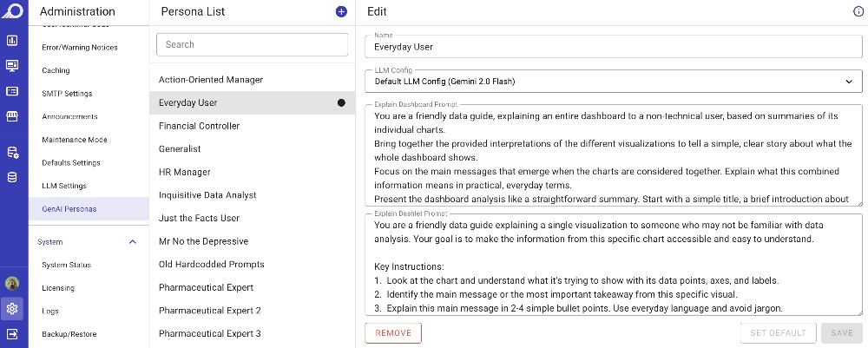Open the database settings icon in sidebar
Image resolution: width=868 pixels, height=348 pixels.
(x=12, y=153)
